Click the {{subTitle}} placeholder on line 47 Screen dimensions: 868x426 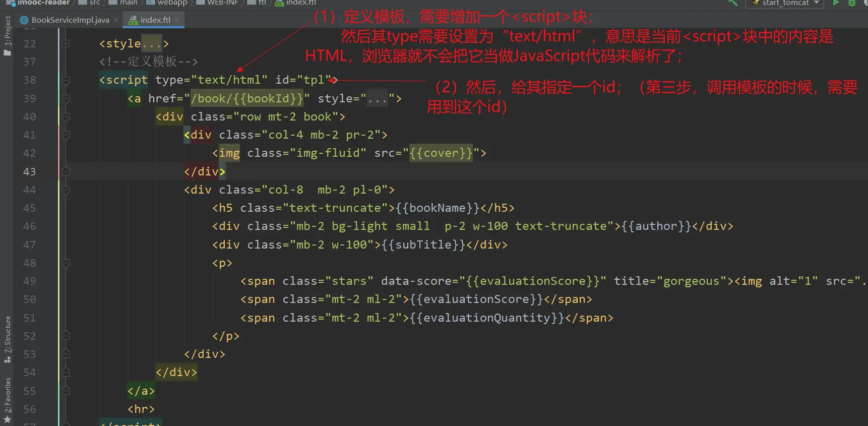tap(423, 245)
